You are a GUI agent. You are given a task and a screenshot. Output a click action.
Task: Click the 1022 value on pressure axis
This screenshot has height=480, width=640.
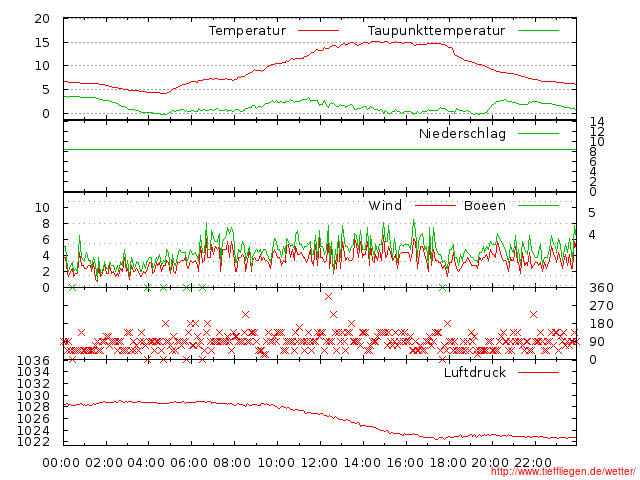33,442
